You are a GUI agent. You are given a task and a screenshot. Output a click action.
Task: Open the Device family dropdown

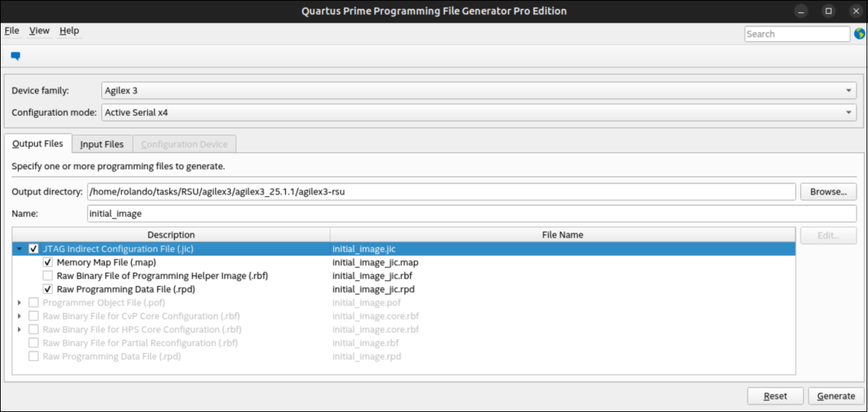(478, 90)
